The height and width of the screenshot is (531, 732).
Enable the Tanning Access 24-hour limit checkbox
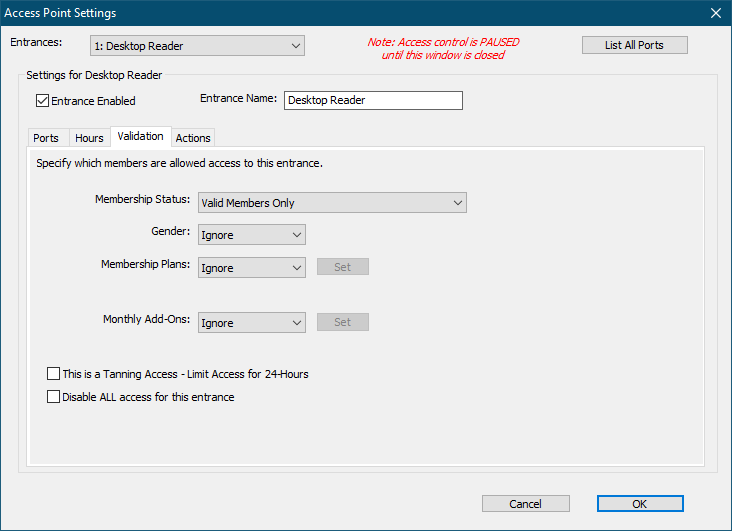54,374
